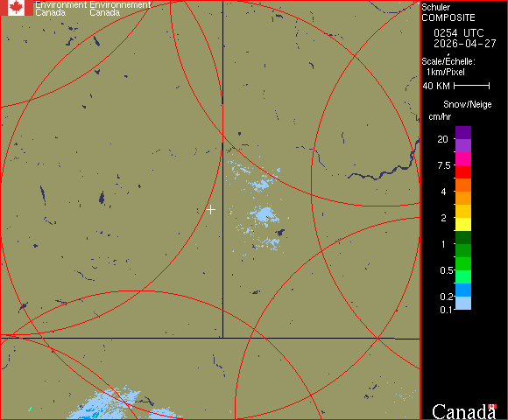Screen dimensions: 508x420
Task: Click the 40 KM scale bar
Action: [x=472, y=86]
